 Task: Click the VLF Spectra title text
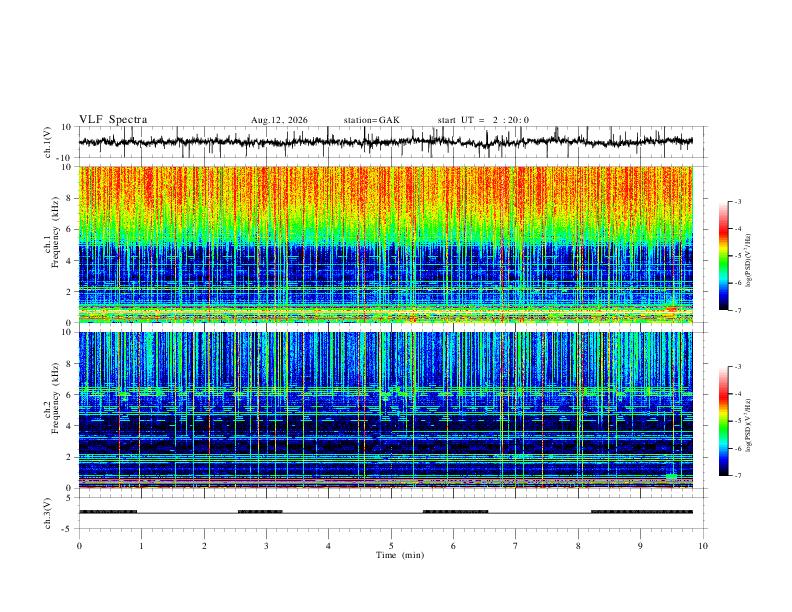113,120
